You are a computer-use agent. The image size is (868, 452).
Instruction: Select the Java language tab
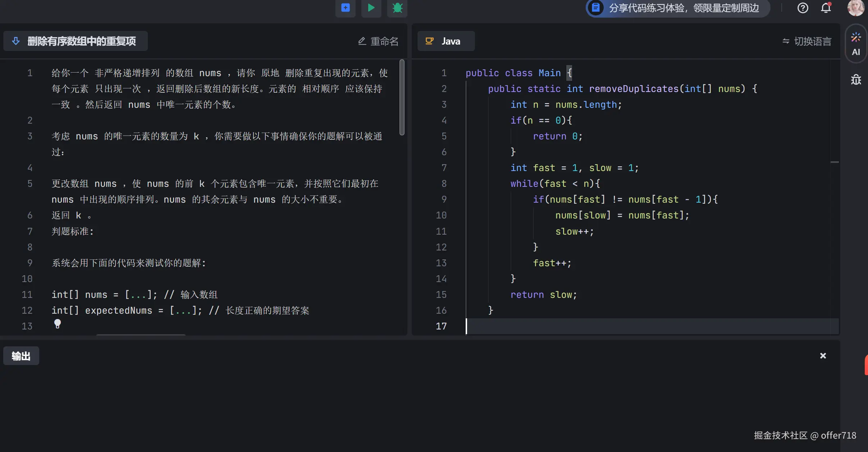point(446,41)
